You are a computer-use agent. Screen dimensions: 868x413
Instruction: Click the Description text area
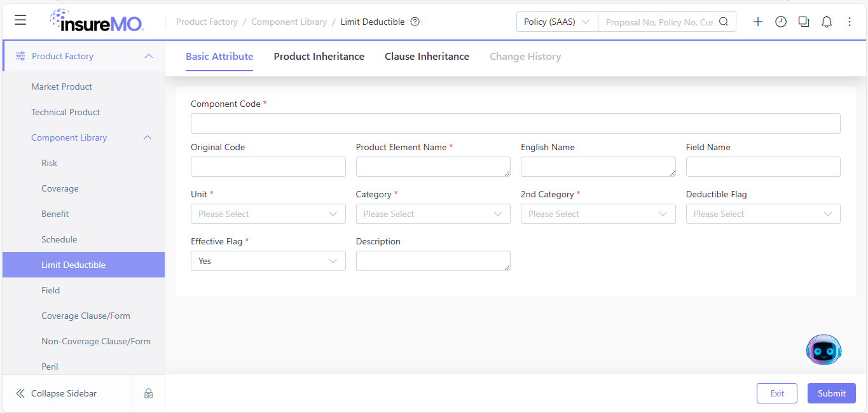pos(433,261)
